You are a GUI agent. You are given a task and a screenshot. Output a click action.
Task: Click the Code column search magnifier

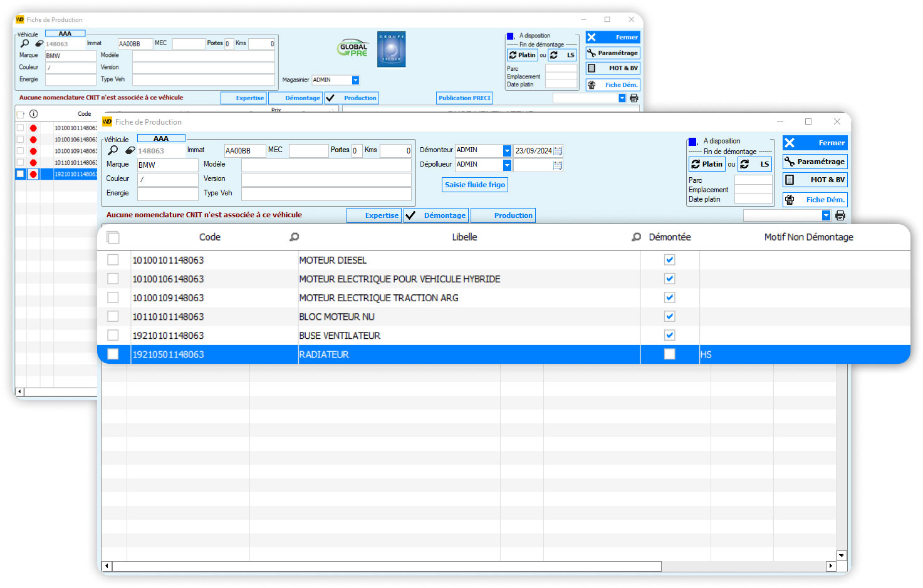click(295, 237)
